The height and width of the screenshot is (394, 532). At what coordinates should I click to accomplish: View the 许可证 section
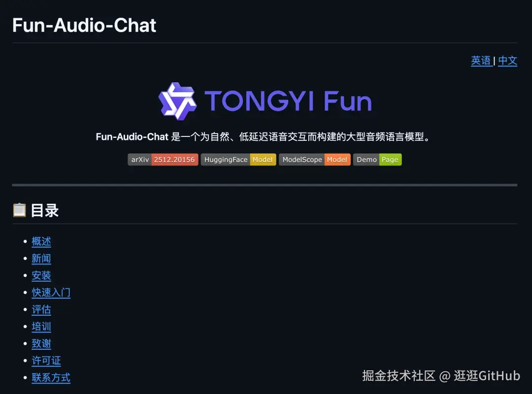tap(46, 361)
